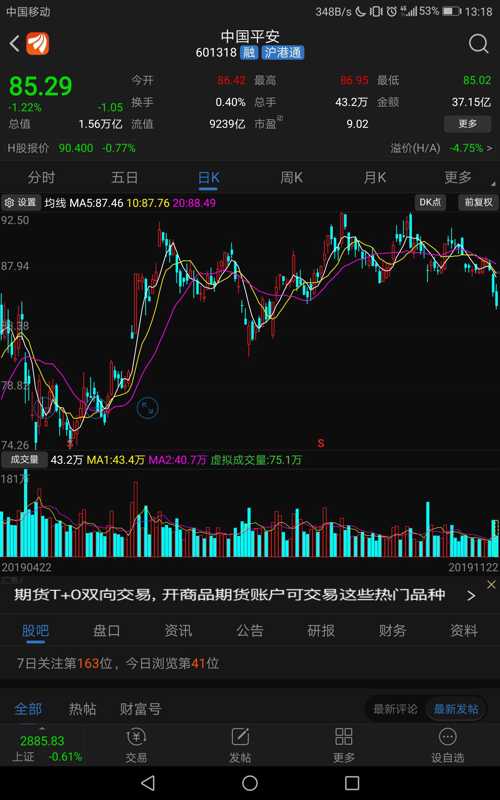Open chart settings gear 设置
Viewport: 500px width, 800px height.
tap(20, 203)
